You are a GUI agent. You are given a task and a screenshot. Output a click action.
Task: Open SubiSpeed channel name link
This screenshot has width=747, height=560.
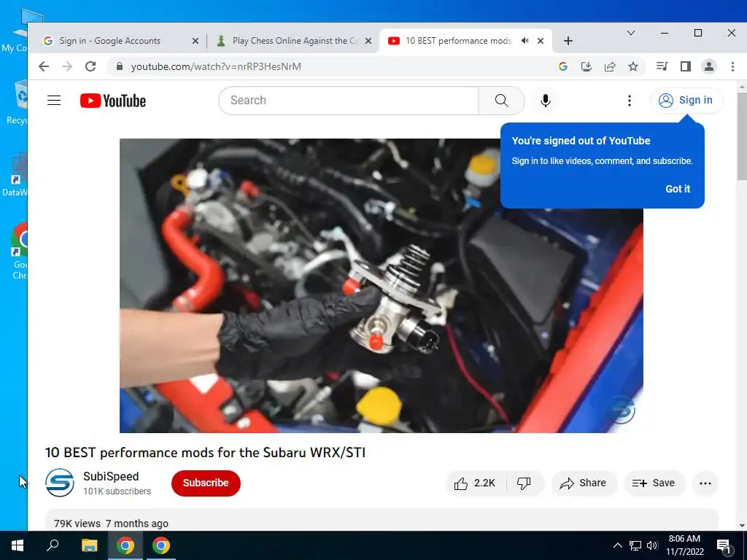pos(111,476)
